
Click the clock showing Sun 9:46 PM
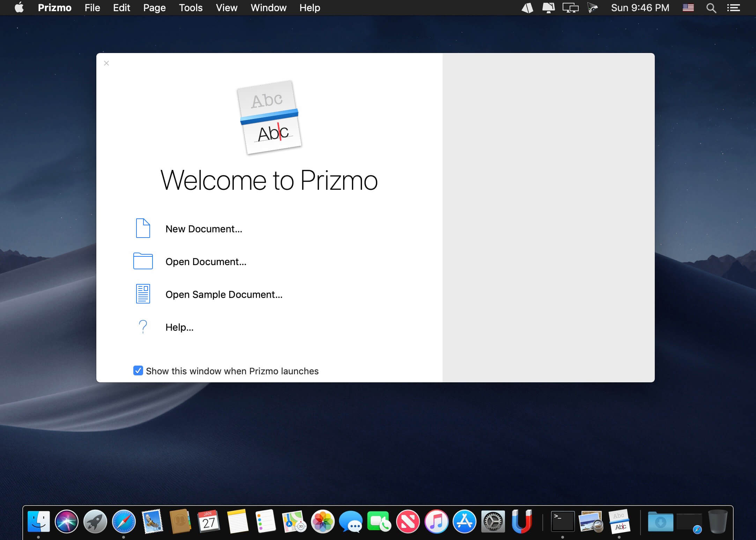point(640,8)
